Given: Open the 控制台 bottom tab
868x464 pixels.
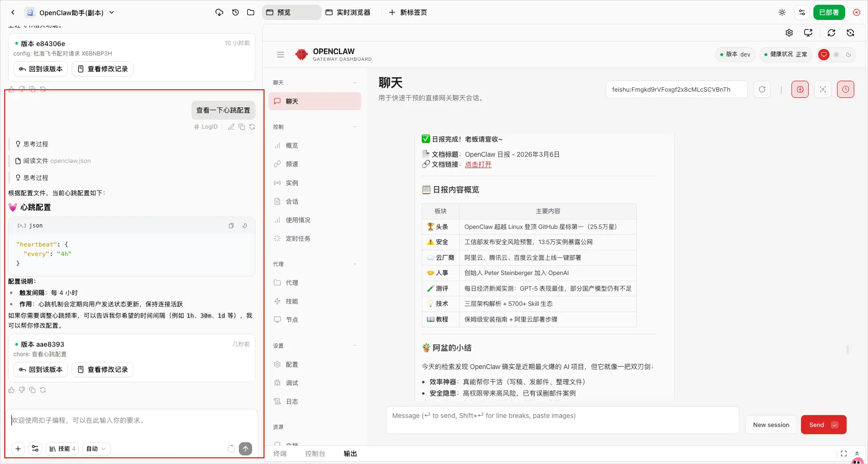Looking at the screenshot, I should pos(315,454).
